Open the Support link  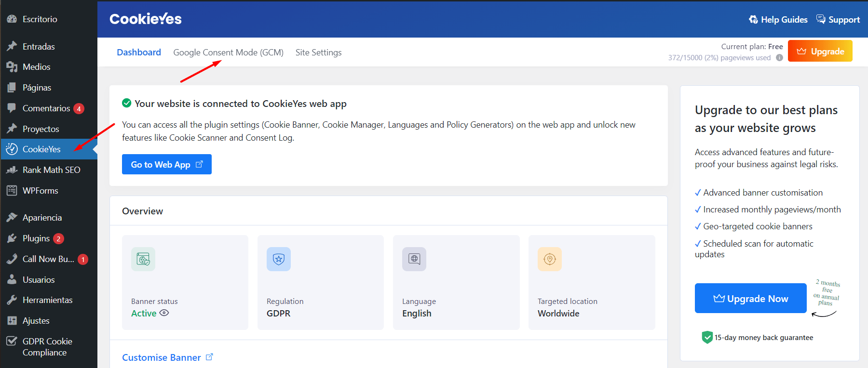coord(838,20)
